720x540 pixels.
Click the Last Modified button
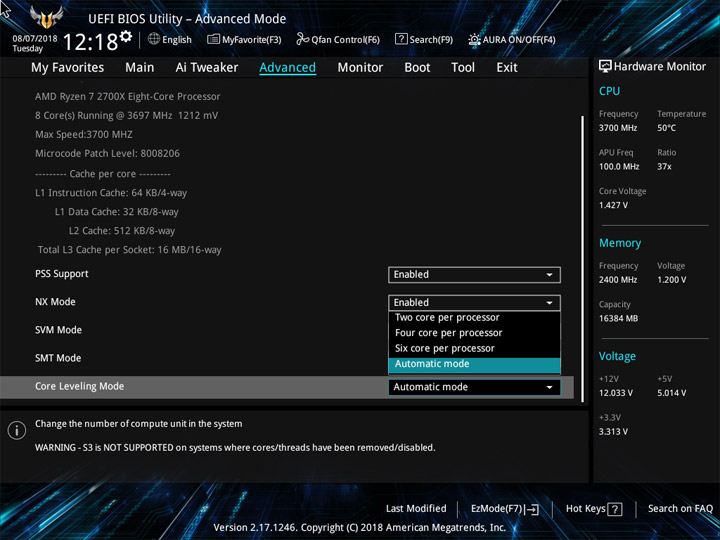(x=416, y=509)
